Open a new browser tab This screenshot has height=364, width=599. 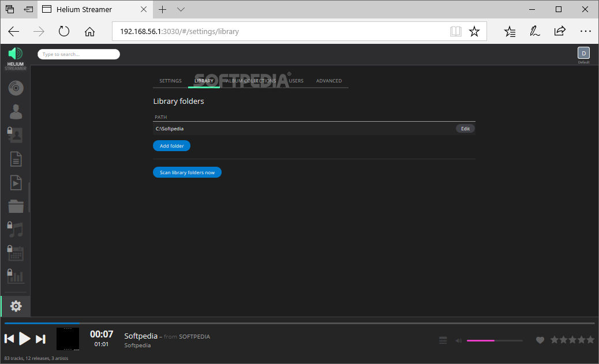(x=162, y=10)
